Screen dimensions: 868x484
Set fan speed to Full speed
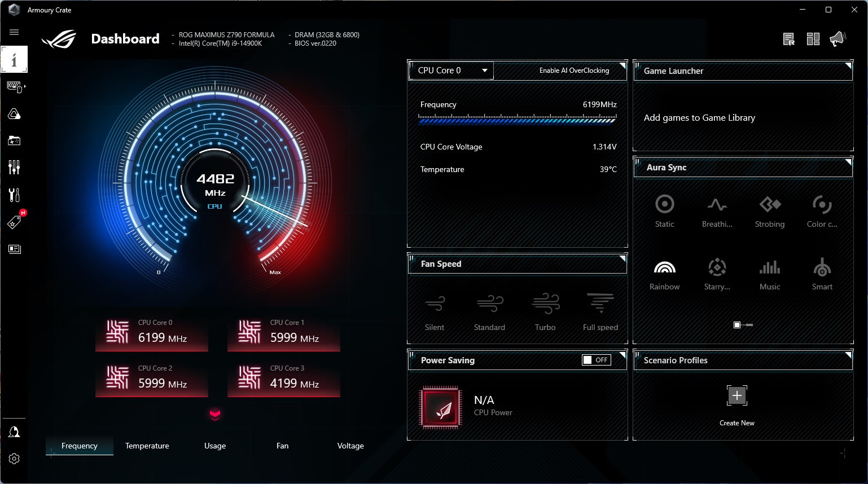(600, 311)
